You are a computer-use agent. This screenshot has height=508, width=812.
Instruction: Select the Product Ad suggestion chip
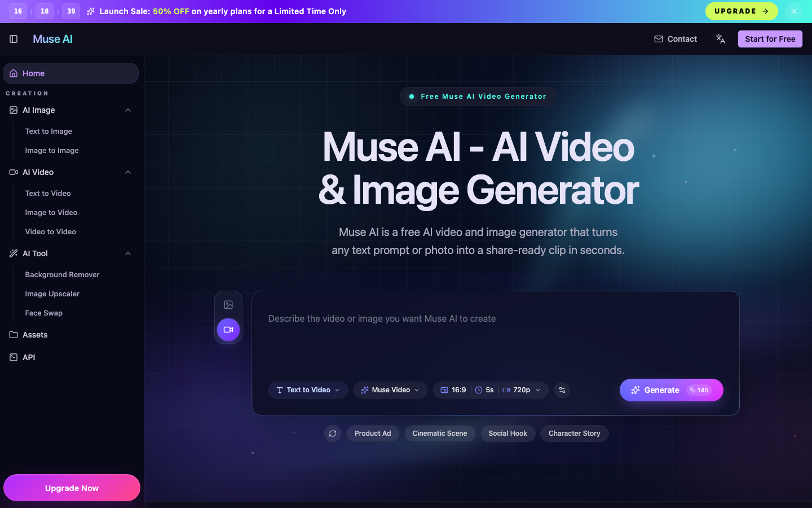[373, 433]
